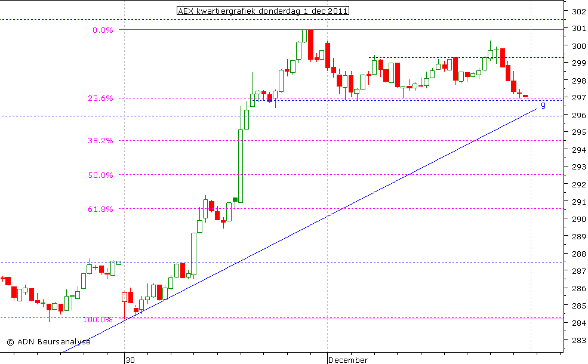Screen dimensions: 588x364
Task: Click the price axis value 285
Action: [x=579, y=306]
